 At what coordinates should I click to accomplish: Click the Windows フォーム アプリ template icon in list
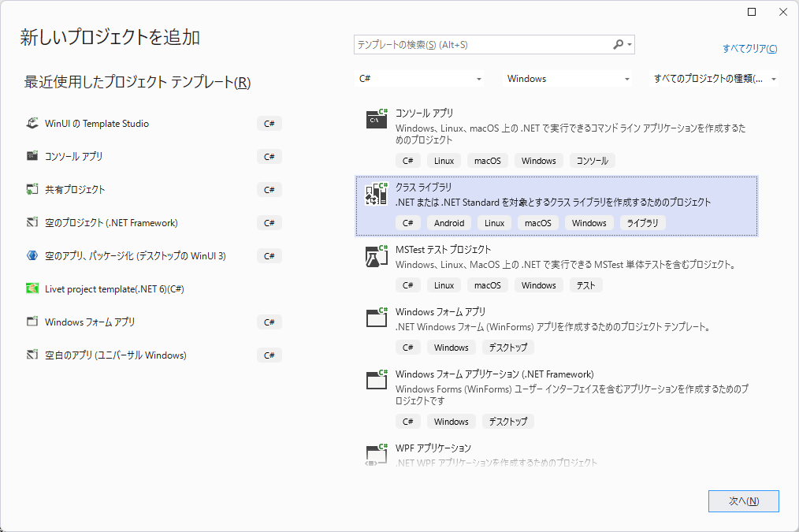[377, 318]
